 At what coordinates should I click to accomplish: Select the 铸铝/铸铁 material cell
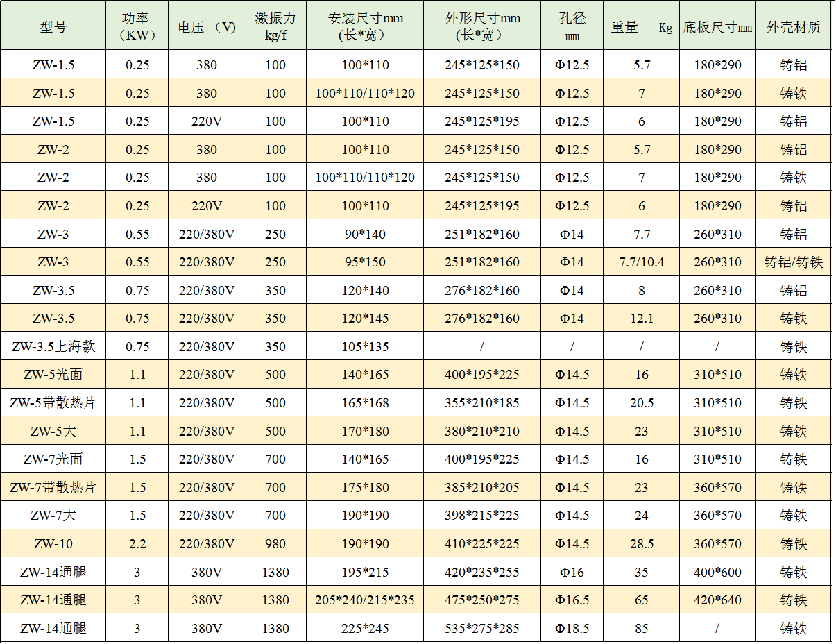click(793, 262)
